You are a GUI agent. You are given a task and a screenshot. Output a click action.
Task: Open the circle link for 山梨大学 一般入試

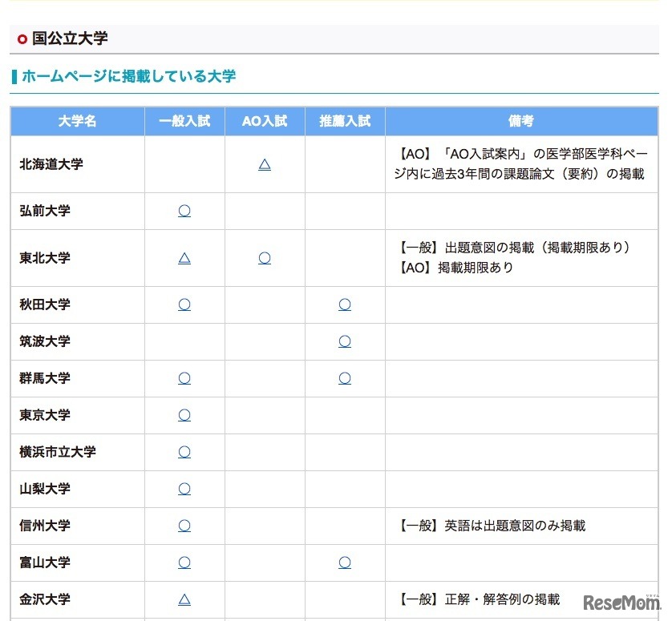click(x=184, y=489)
